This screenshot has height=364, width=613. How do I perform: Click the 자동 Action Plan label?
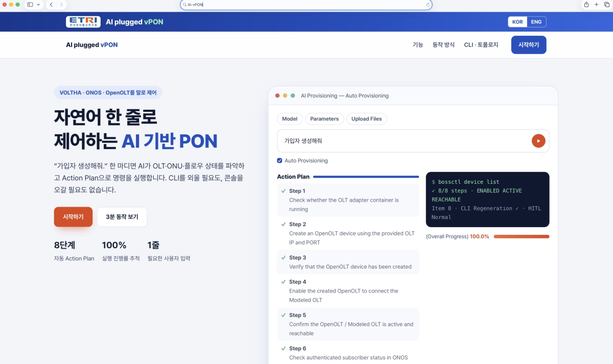[74, 258]
